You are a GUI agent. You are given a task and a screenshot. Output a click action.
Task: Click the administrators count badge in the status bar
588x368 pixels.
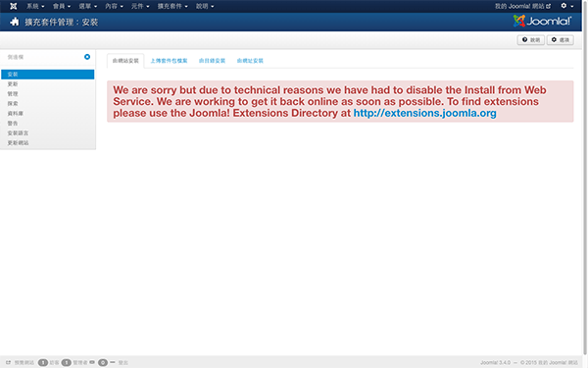(x=67, y=363)
